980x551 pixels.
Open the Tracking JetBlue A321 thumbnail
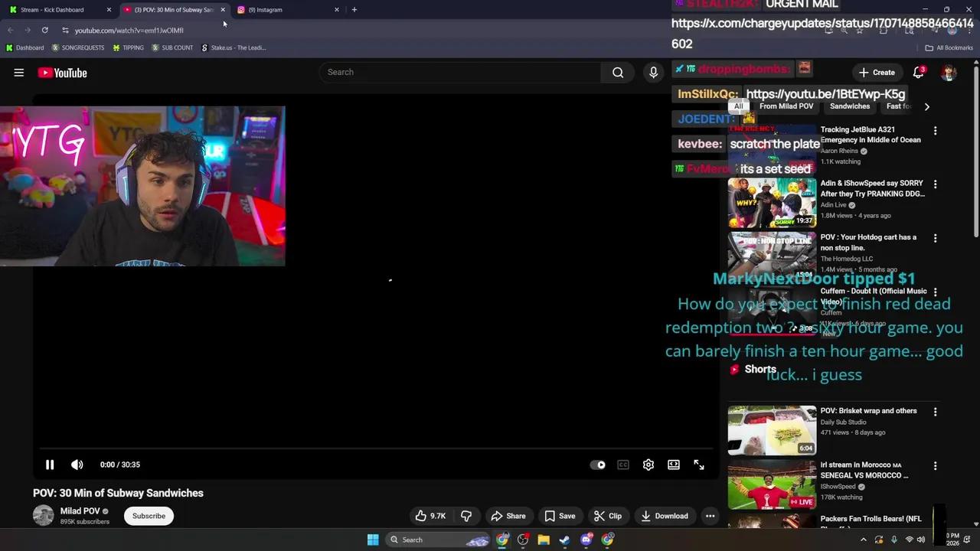(772, 149)
